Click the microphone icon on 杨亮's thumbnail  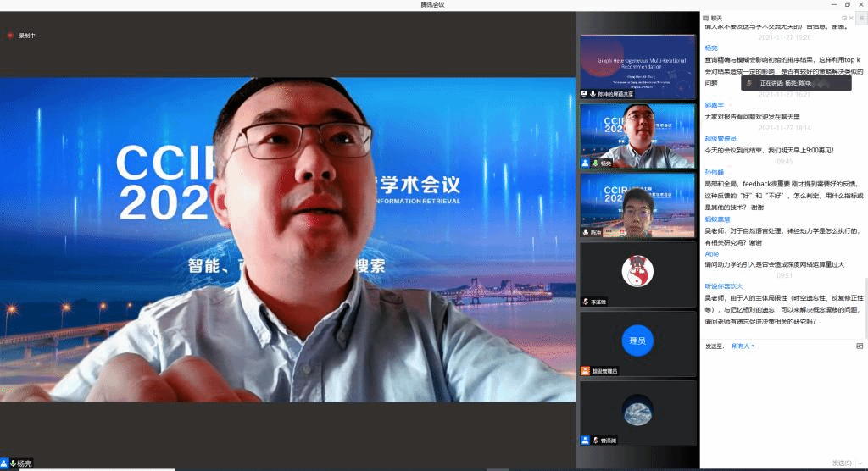pyautogui.click(x=595, y=163)
